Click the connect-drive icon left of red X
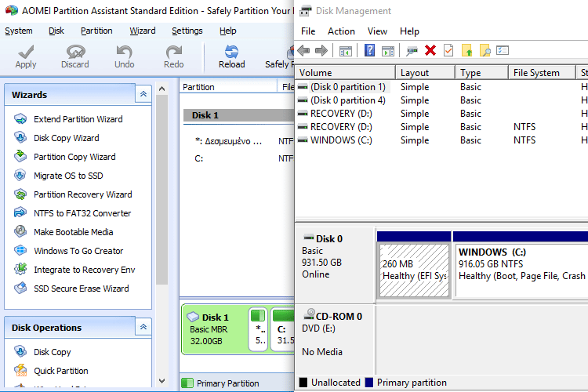The height and width of the screenshot is (392, 588). [x=412, y=51]
